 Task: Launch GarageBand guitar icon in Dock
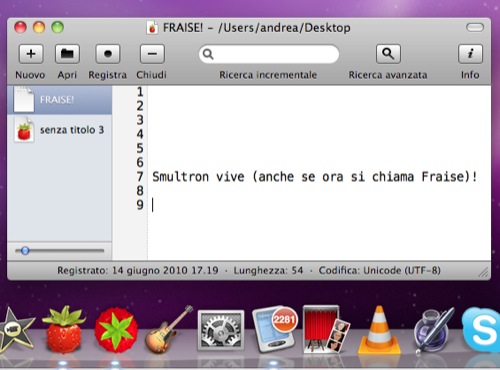click(169, 329)
